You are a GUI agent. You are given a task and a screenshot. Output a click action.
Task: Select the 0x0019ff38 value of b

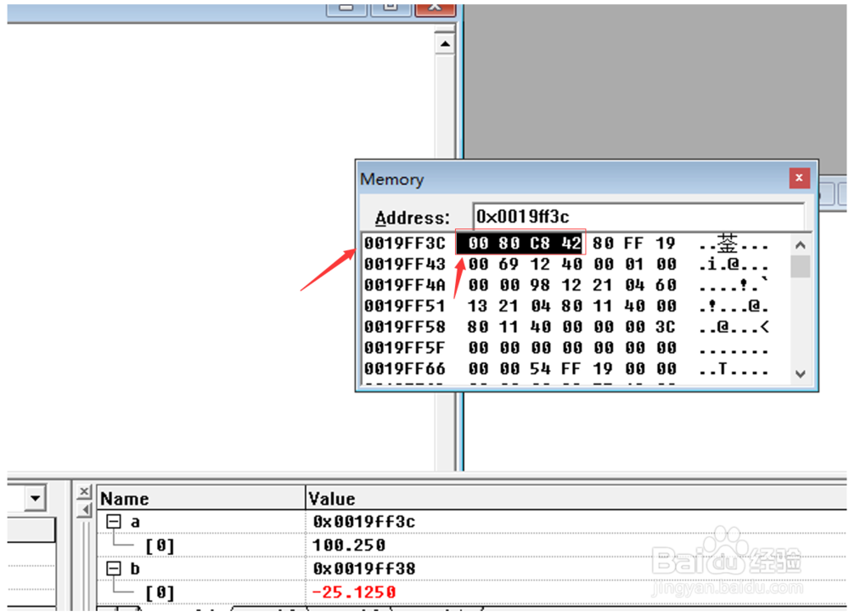(x=364, y=568)
